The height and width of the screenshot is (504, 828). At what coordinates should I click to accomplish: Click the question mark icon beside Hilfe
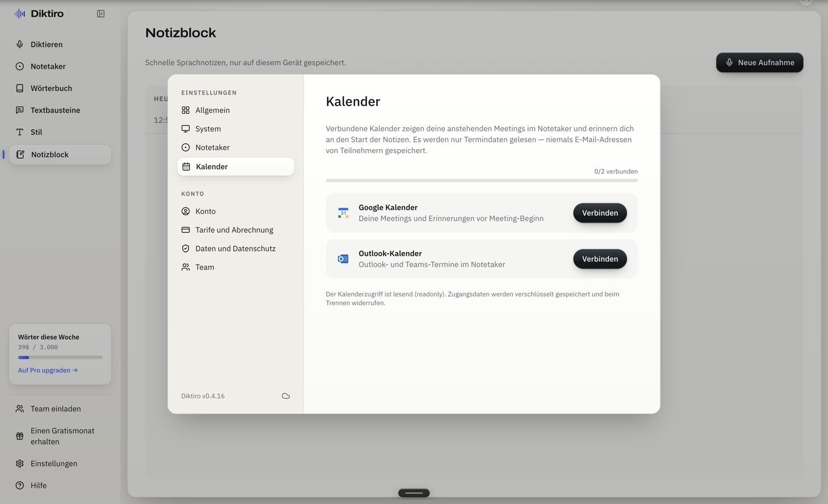point(20,485)
